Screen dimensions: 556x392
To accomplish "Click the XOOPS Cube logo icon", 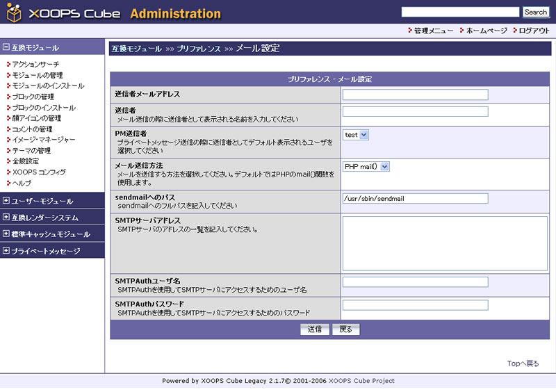I will tap(14, 12).
